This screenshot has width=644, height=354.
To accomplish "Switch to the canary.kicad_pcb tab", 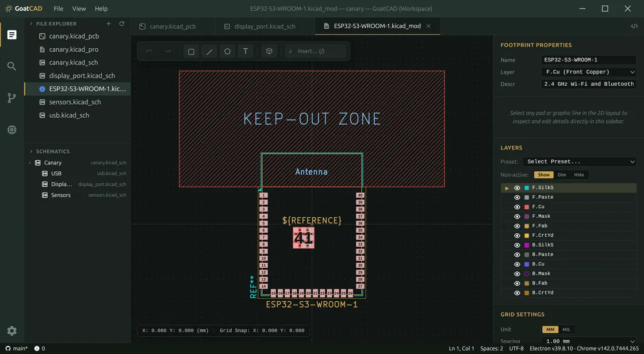I will pos(172,26).
